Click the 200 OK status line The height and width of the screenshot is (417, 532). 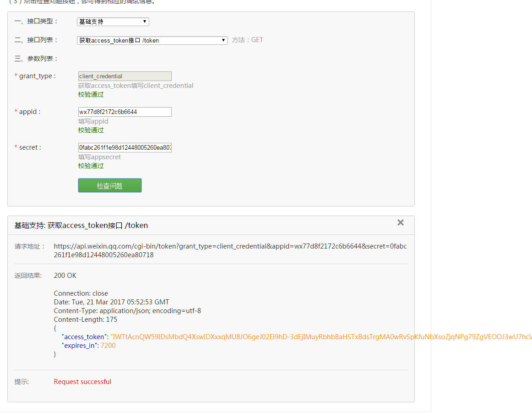(x=65, y=276)
